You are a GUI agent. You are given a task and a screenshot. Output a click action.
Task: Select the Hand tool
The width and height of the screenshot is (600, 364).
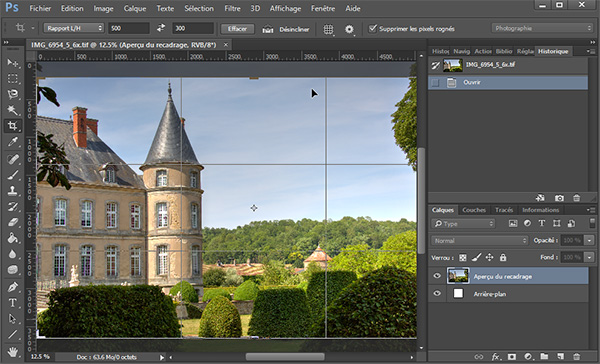pos(12,351)
